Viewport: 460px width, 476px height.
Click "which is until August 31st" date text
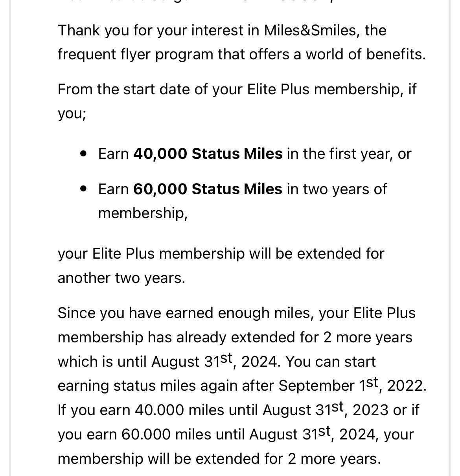[145, 362]
